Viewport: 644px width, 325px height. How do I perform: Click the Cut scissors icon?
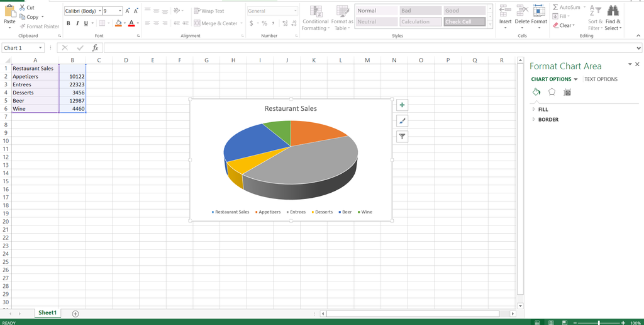[x=22, y=8]
